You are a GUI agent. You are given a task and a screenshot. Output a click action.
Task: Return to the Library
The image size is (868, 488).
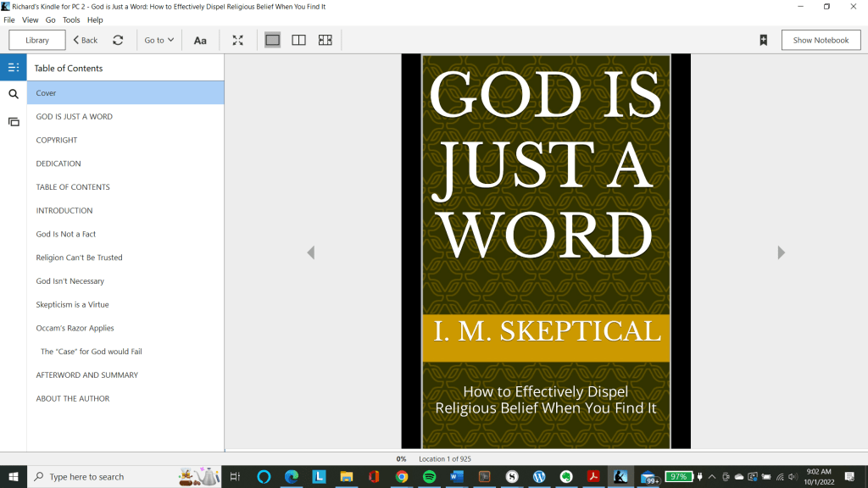(37, 40)
